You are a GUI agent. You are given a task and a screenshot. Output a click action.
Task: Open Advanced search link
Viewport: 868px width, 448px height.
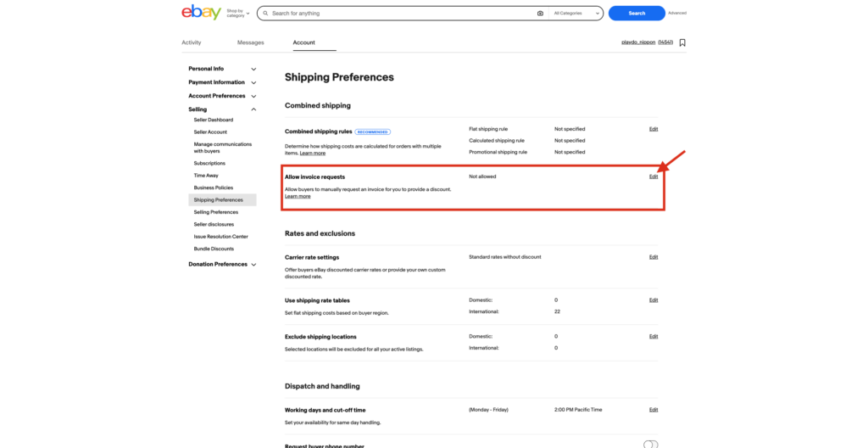click(677, 14)
